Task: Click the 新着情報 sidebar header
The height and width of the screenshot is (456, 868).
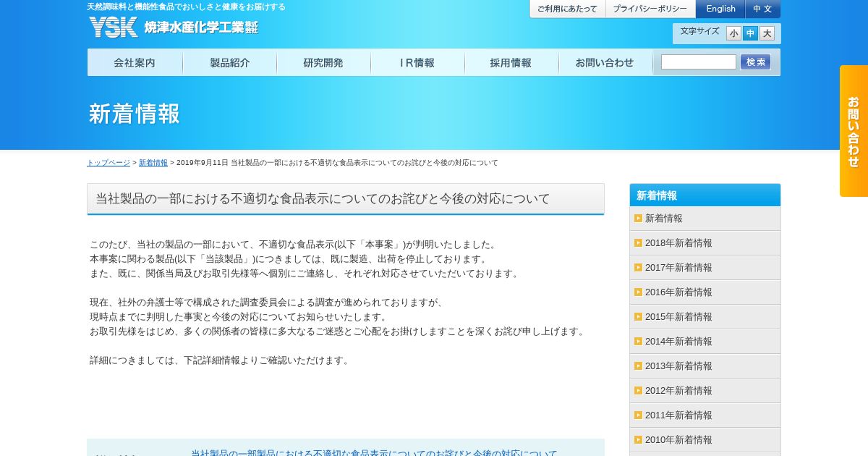Action: click(x=705, y=195)
